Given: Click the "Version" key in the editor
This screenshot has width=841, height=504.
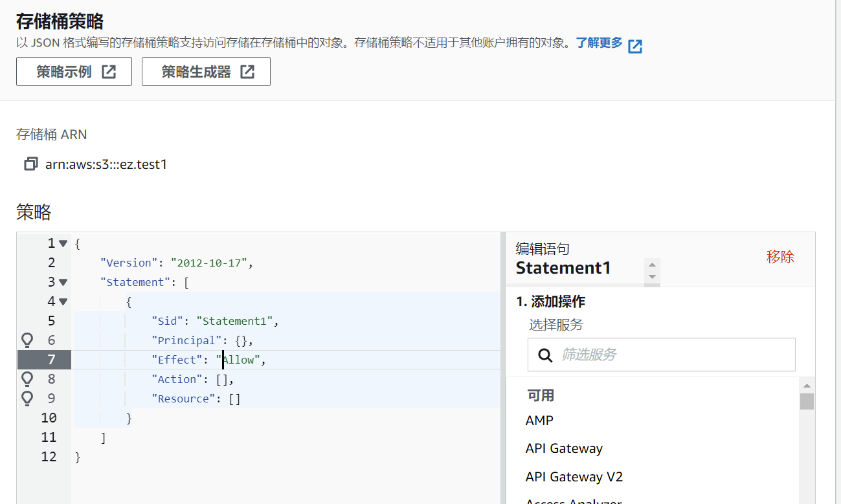Looking at the screenshot, I should (129, 263).
